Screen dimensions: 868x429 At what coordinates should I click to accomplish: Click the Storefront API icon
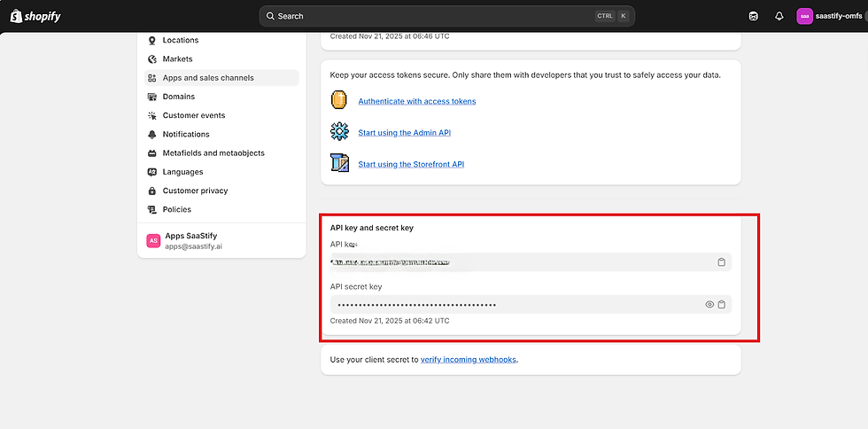[339, 163]
